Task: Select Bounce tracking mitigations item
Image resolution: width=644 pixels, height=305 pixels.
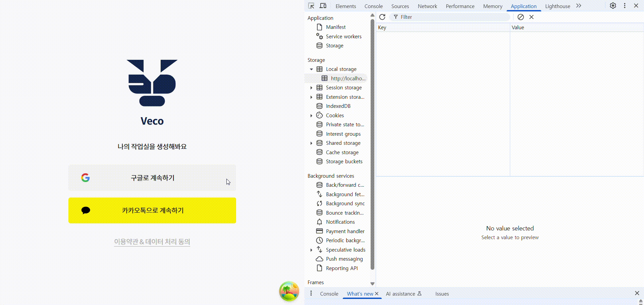Action: (345, 213)
